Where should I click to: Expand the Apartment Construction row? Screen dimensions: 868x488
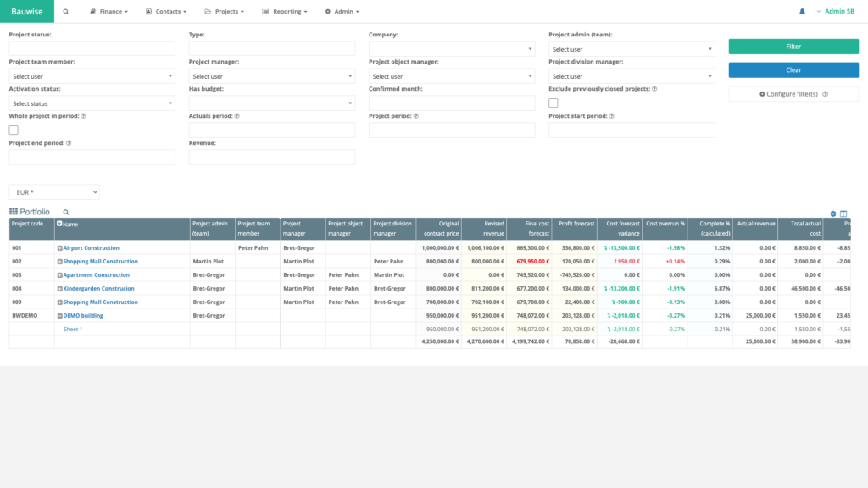pyautogui.click(x=60, y=275)
